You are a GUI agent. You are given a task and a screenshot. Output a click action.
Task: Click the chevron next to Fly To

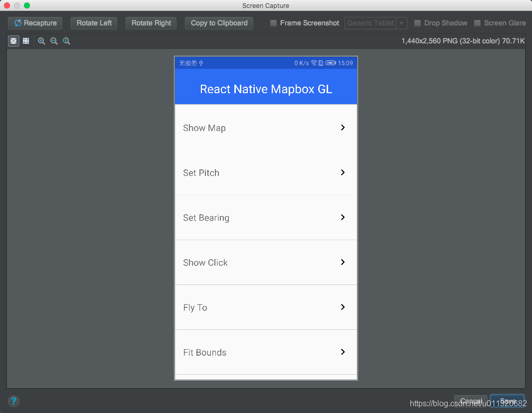click(x=343, y=307)
